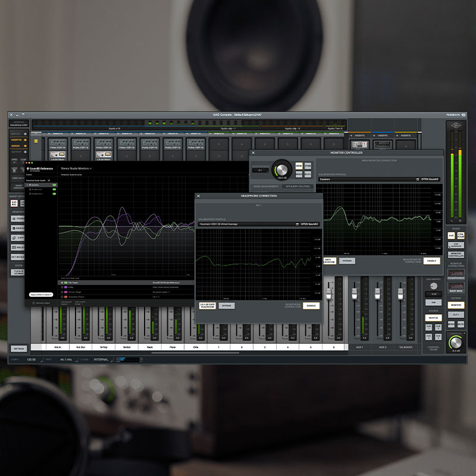Switch to the SPEAKER UTILITIES tab
Viewport: 476px width, 476px height.
pos(298,186)
